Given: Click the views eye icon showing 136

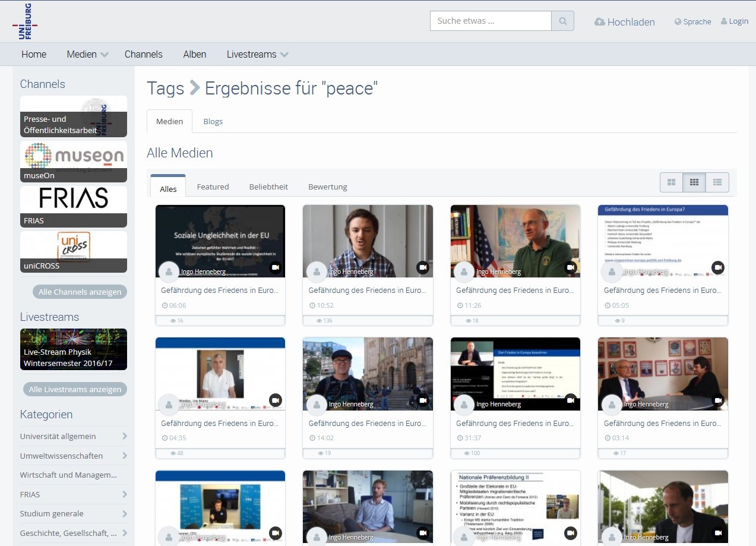Looking at the screenshot, I should (x=320, y=321).
